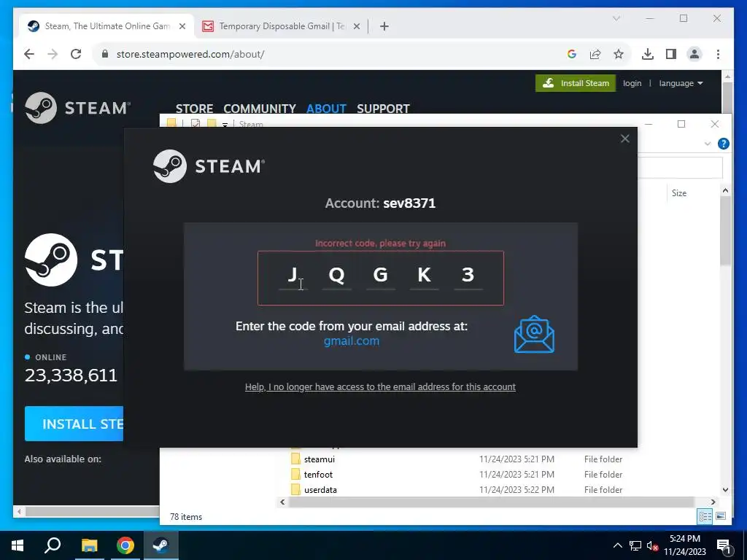Switch Explorer to details view icon
The height and width of the screenshot is (560, 747).
point(705,516)
